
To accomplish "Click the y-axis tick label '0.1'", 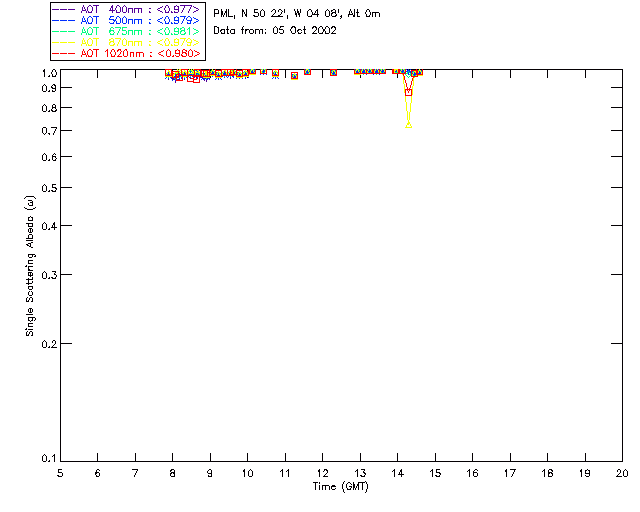I will [x=49, y=459].
